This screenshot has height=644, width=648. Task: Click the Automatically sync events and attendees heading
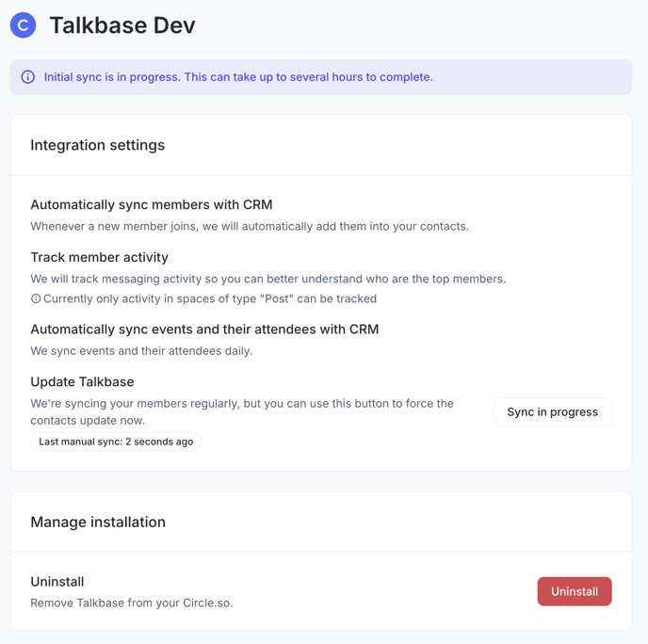coord(204,329)
